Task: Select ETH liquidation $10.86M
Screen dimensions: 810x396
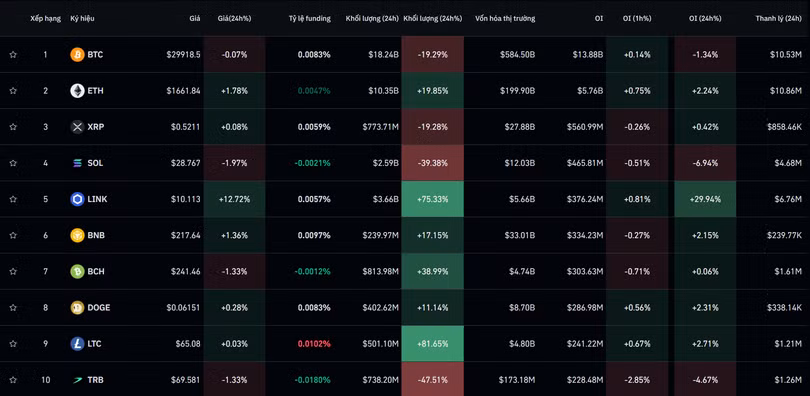Action: point(786,91)
